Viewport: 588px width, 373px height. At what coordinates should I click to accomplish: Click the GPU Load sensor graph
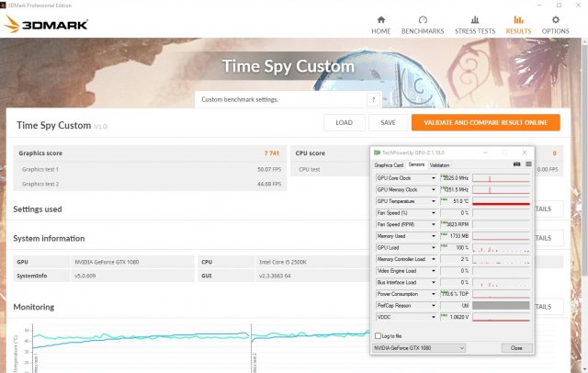click(x=503, y=247)
